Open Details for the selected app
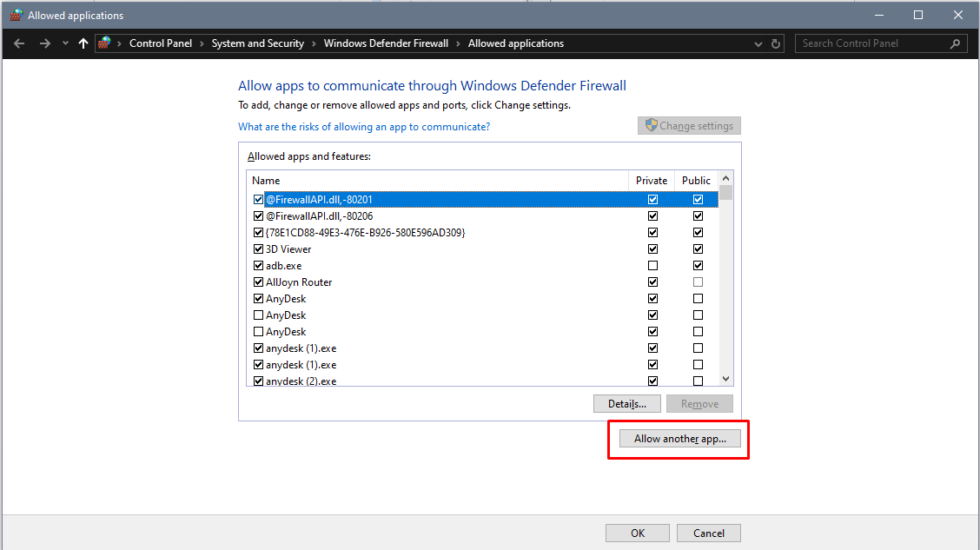This screenshot has height=550, width=980. click(x=627, y=404)
